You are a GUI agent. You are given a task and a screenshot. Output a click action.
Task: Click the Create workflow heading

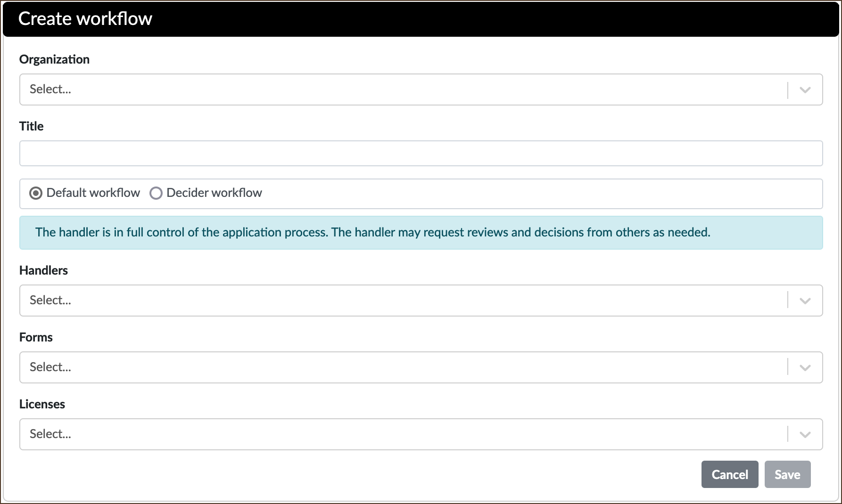coord(85,18)
